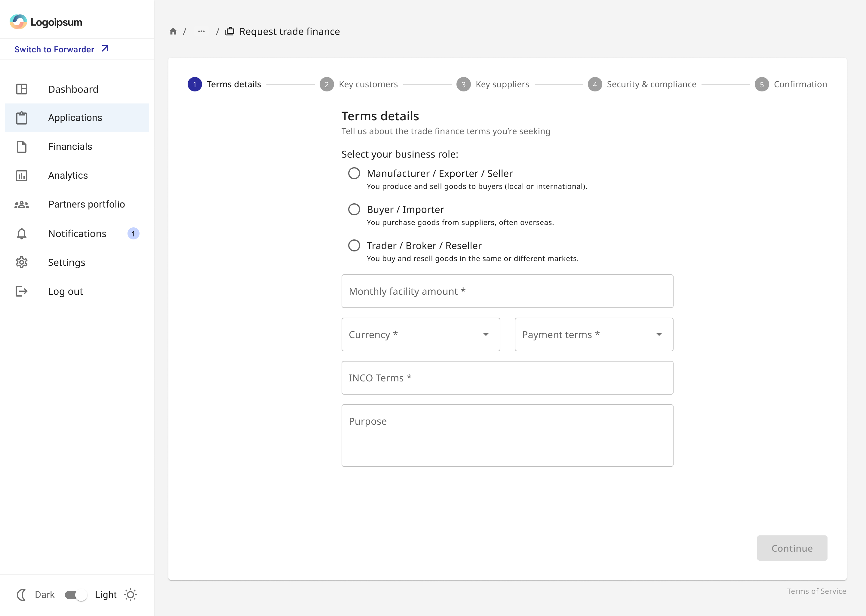866x616 pixels.
Task: Click the Log out arrow icon
Action: click(22, 291)
